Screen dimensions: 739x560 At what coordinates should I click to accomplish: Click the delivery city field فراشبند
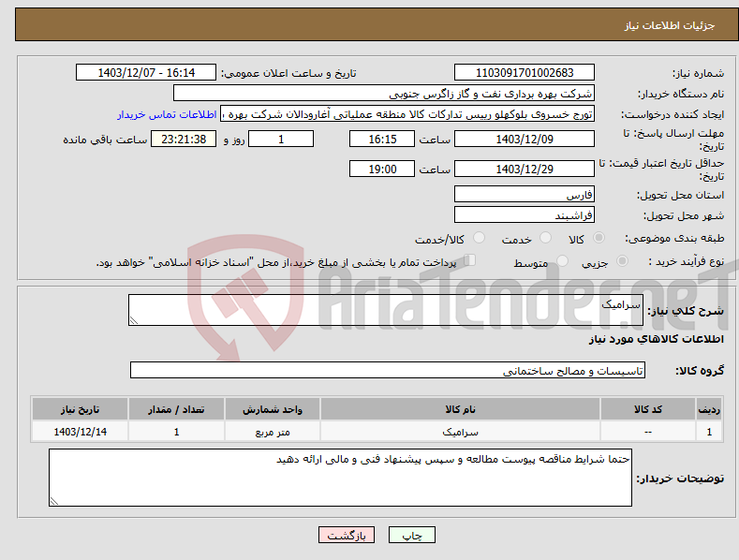525,215
